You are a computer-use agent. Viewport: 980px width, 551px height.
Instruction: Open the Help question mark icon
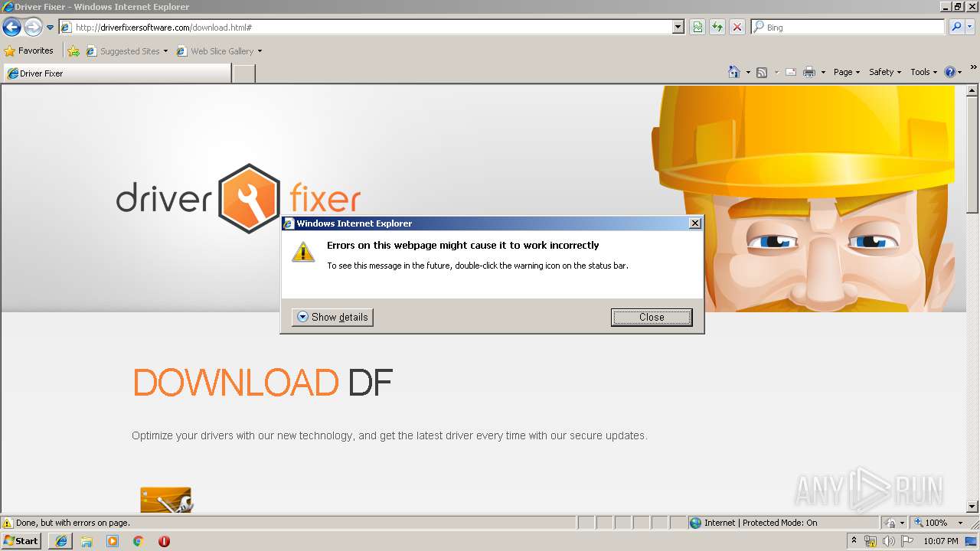pyautogui.click(x=950, y=72)
